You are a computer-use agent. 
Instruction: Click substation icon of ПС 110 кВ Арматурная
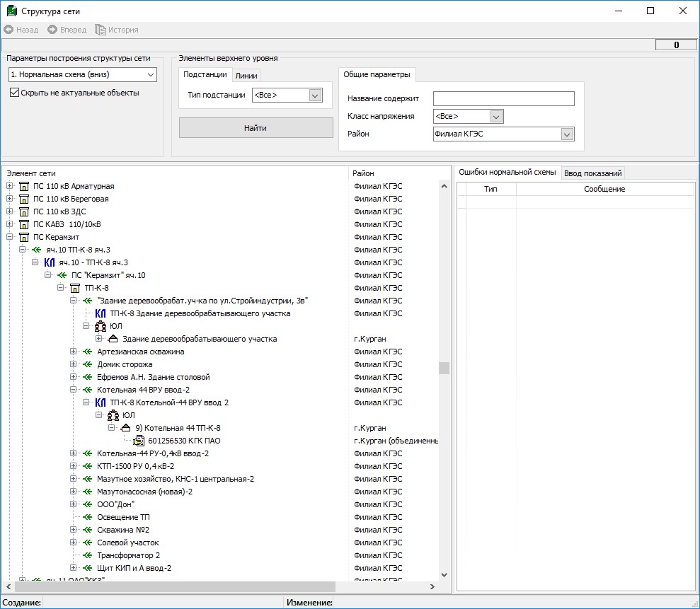click(24, 186)
